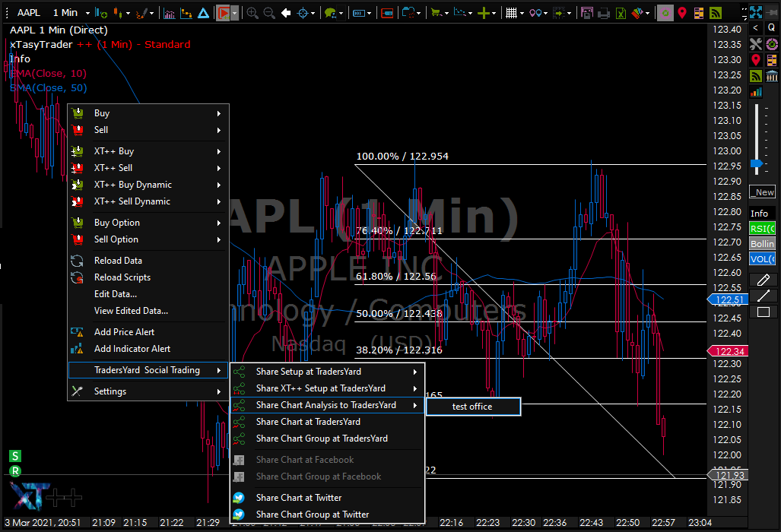Select the line drawing tool in sidebar

coord(763,296)
